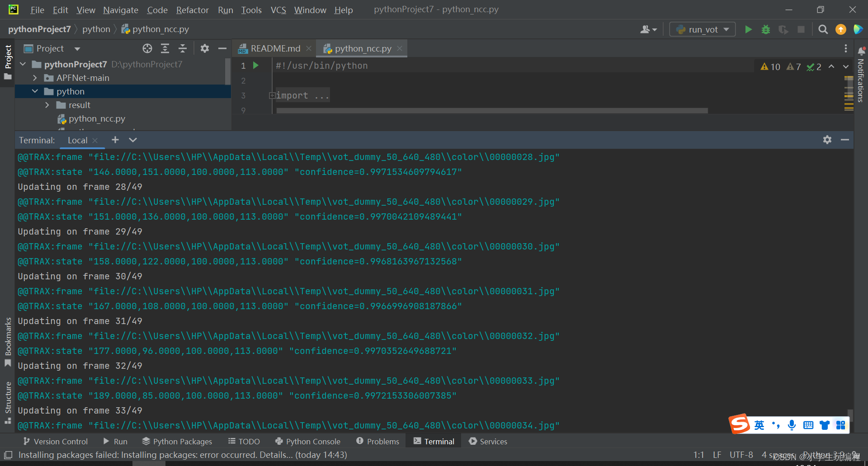Open Python Console tool window
The width and height of the screenshot is (868, 466).
307,441
